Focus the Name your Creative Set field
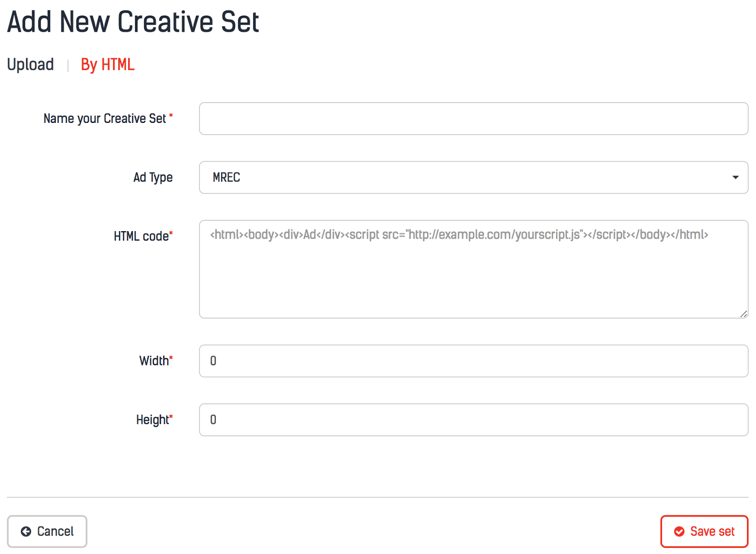 pos(473,119)
